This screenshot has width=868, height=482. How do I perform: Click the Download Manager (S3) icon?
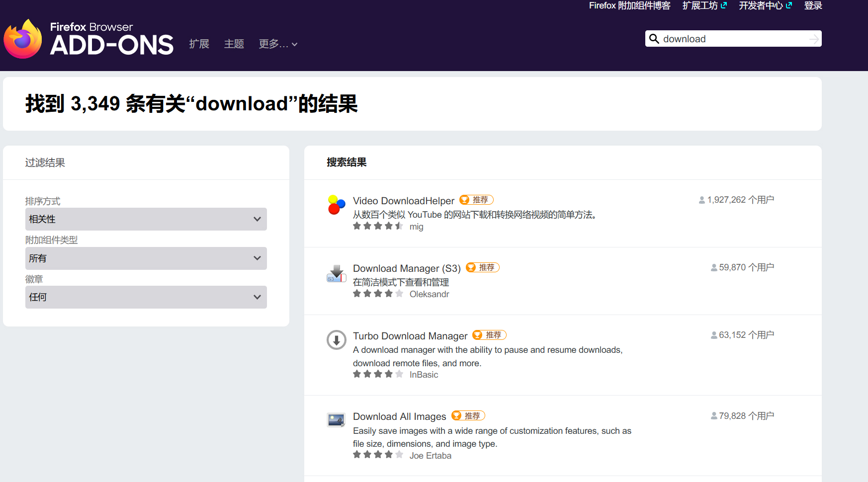point(337,273)
